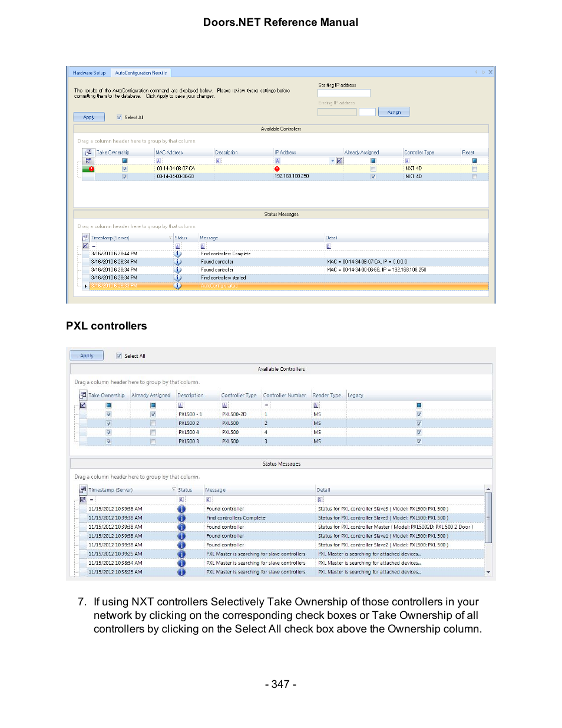Viewport: 562px width, 728px height.
Task: Toggle Take Ownership for MAC 00-14-34-00-06-6B
Action: [124, 176]
